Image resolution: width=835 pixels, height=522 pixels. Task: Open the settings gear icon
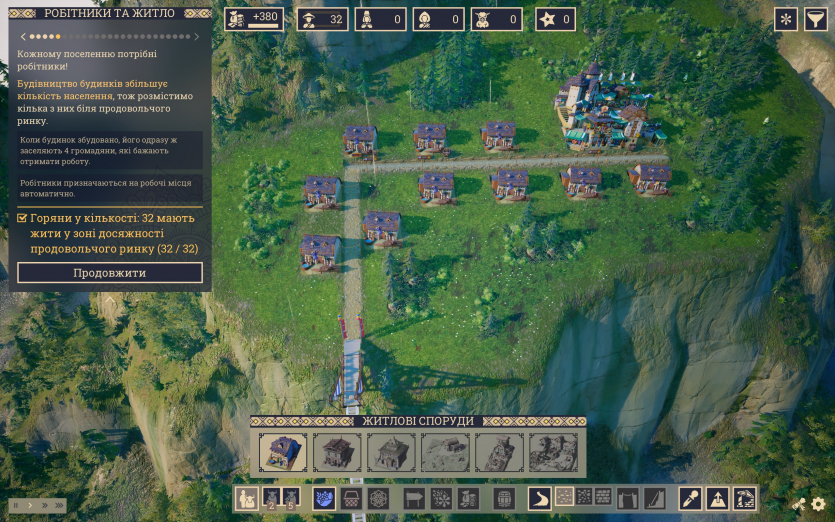(x=819, y=505)
